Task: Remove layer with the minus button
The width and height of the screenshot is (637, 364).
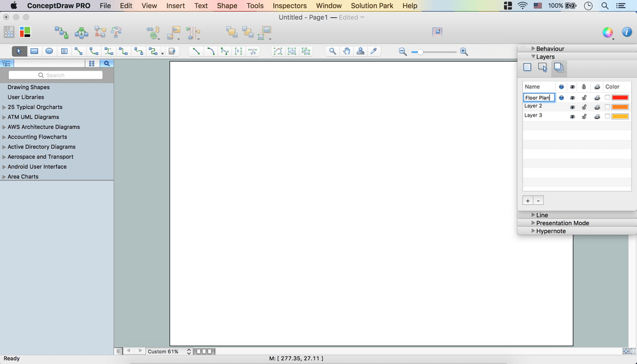Action: pos(538,200)
